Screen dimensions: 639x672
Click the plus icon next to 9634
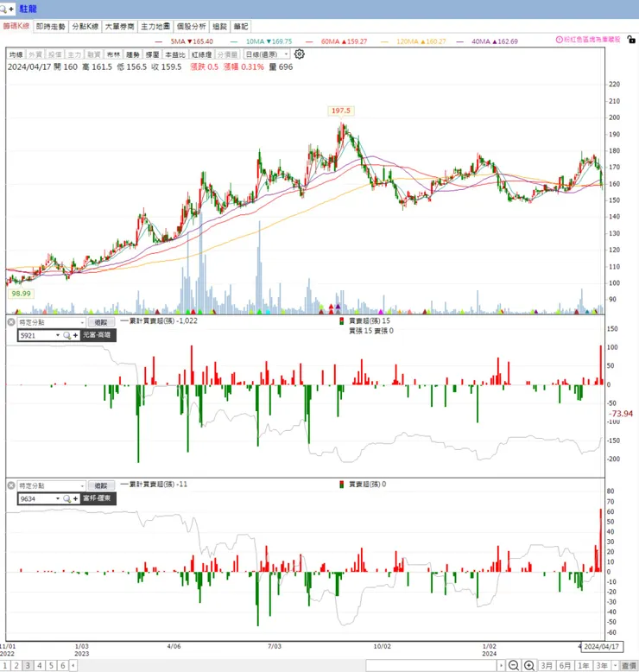pyautogui.click(x=75, y=499)
